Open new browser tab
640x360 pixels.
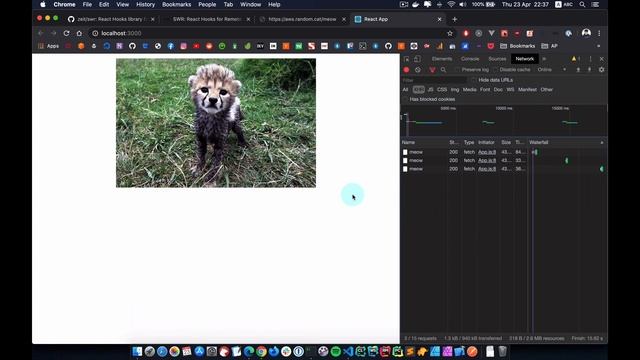click(x=454, y=19)
